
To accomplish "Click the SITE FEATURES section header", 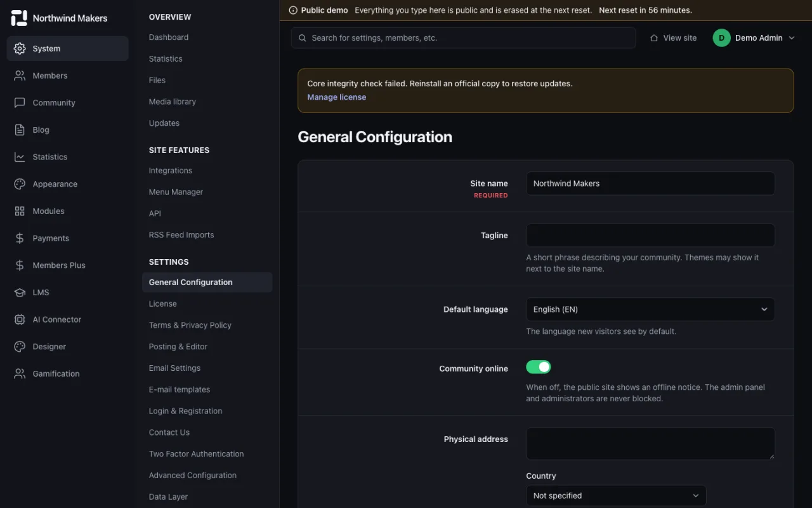I will 179,150.
